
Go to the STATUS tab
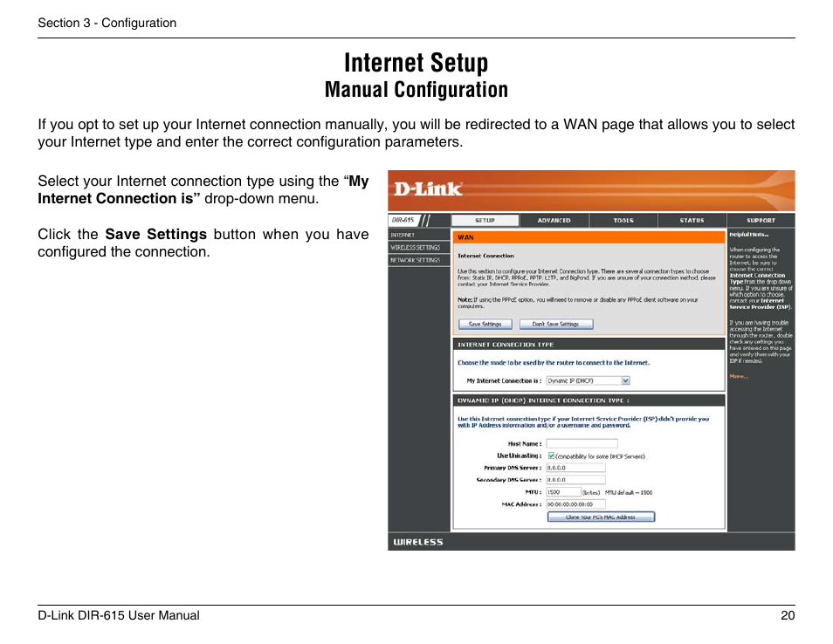pyautogui.click(x=692, y=220)
